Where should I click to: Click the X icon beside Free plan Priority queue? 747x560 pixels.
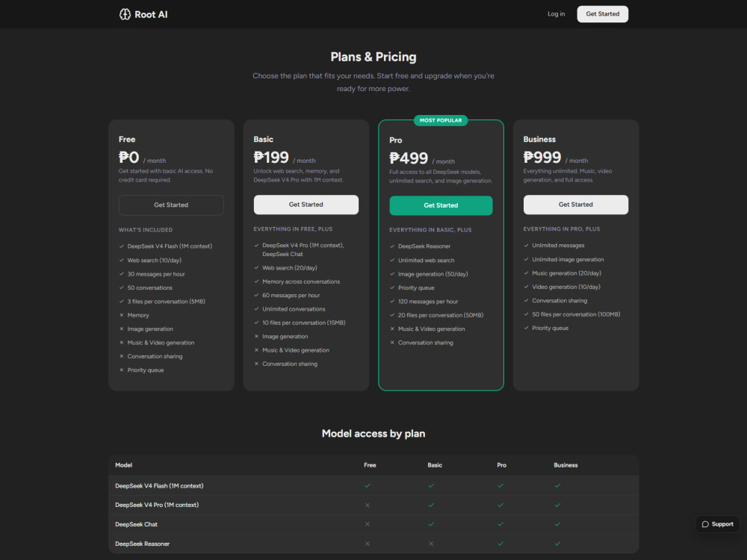point(122,370)
